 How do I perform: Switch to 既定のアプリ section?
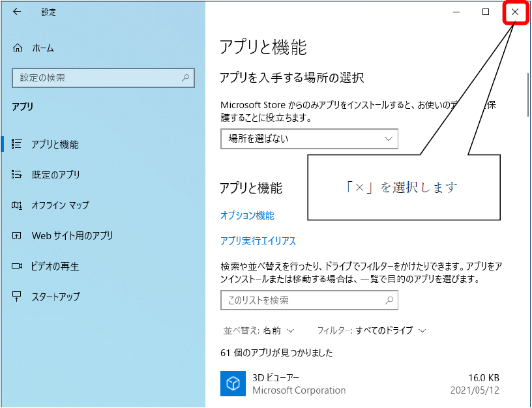click(55, 175)
